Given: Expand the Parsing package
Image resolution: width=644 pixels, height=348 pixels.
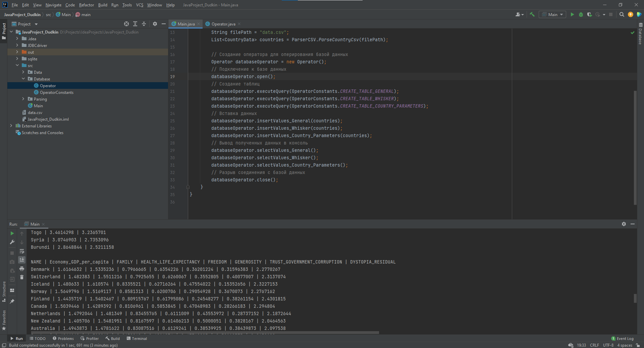Looking at the screenshot, I should [x=23, y=99].
